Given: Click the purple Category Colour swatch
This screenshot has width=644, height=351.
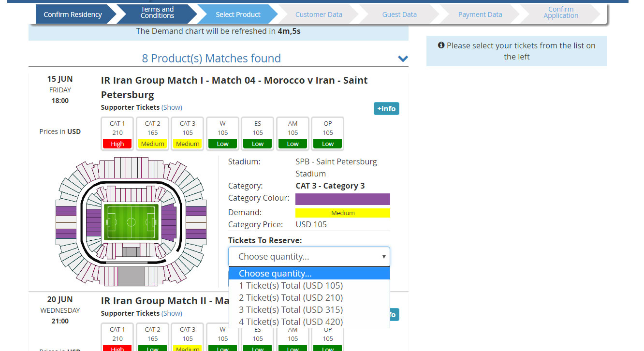Looking at the screenshot, I should click(342, 199).
